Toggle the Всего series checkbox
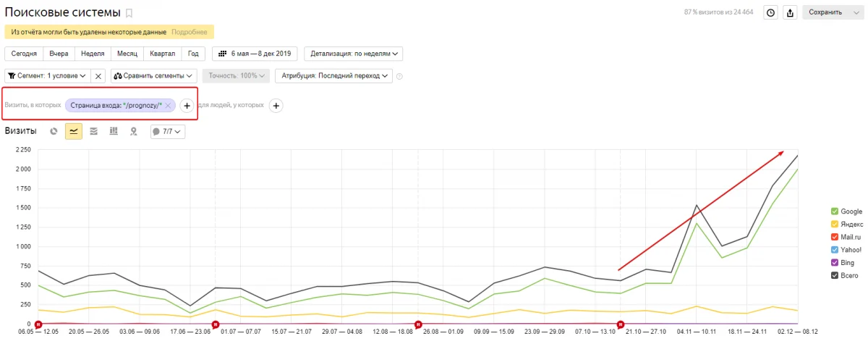Screen dimensions: 868x344 pos(835,275)
